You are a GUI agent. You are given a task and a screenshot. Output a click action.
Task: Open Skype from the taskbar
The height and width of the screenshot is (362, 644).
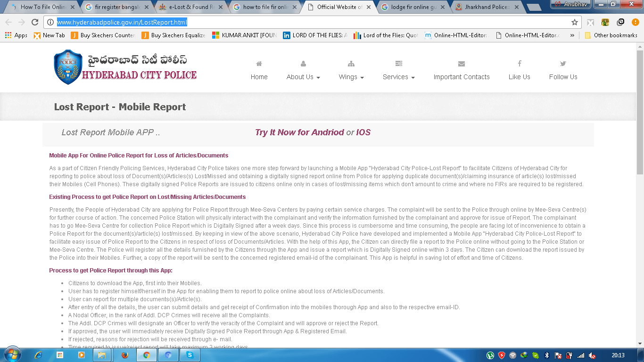190,355
